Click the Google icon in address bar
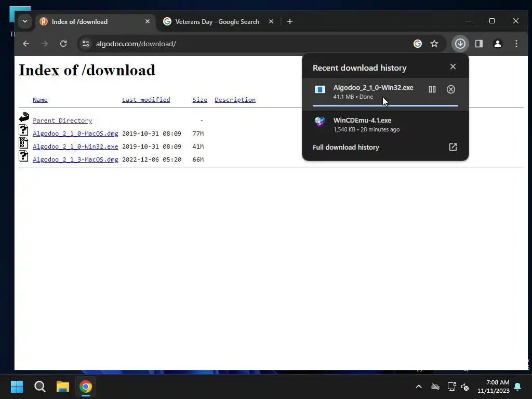This screenshot has width=532, height=399. tap(418, 44)
